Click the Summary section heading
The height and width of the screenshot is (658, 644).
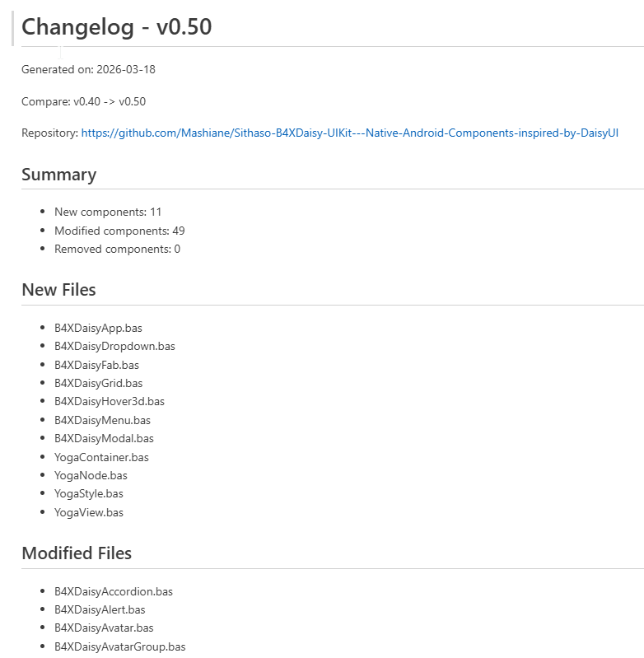click(58, 175)
